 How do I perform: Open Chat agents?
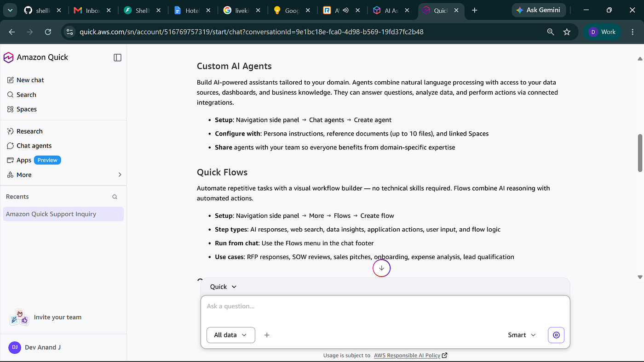point(29,146)
